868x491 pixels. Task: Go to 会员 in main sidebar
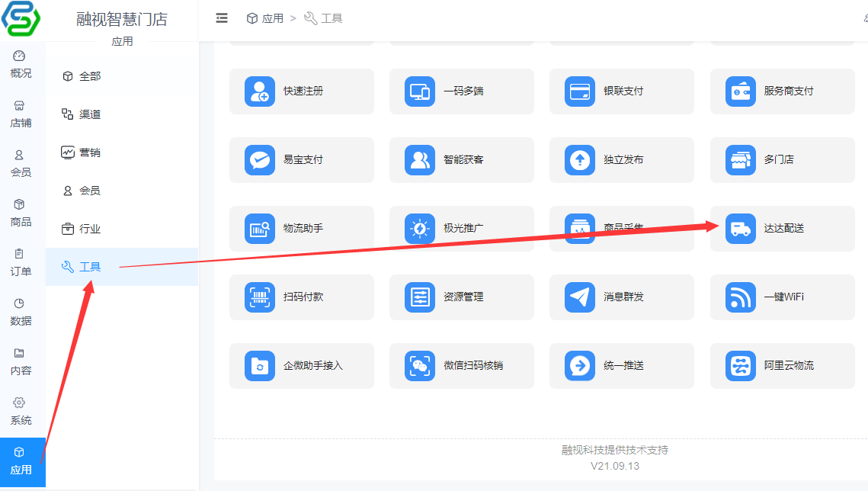tap(21, 164)
